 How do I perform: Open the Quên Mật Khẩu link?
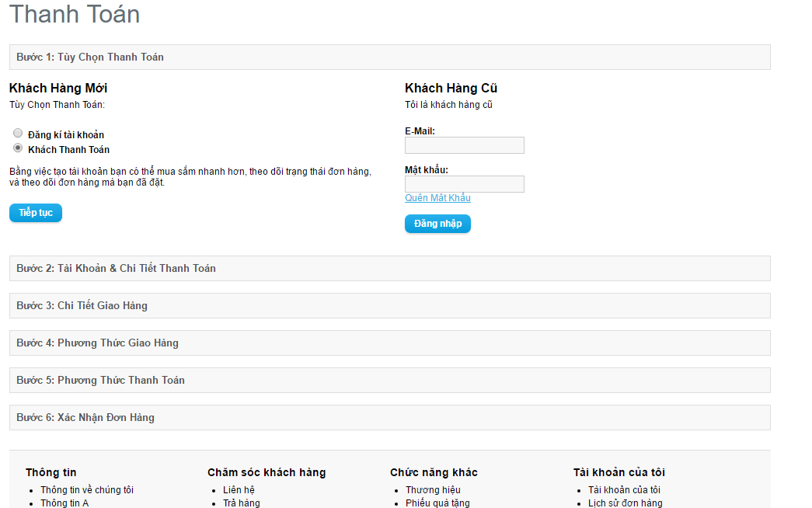[x=437, y=198]
